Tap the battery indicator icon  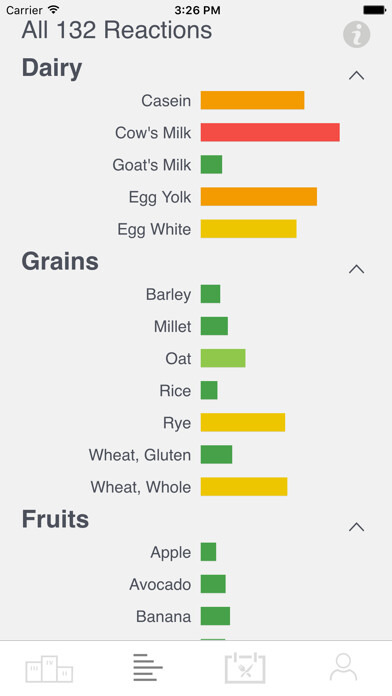click(x=374, y=9)
